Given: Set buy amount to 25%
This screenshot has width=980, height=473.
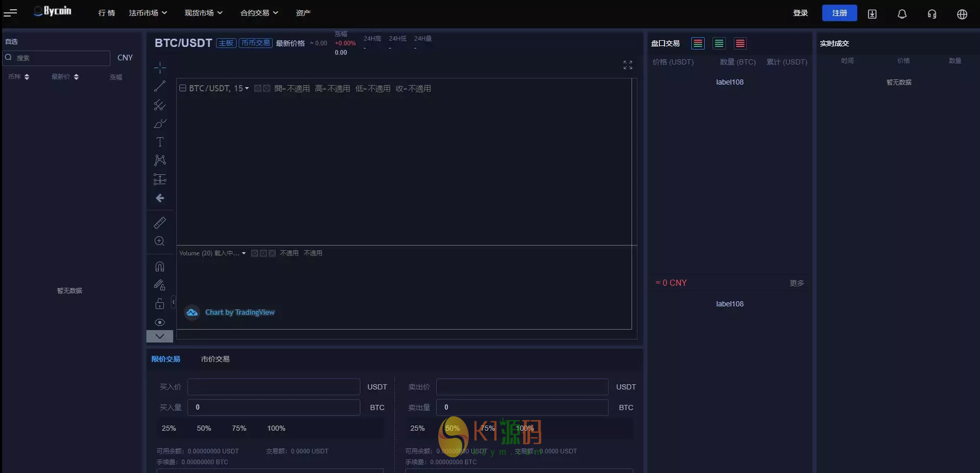Looking at the screenshot, I should [x=169, y=429].
